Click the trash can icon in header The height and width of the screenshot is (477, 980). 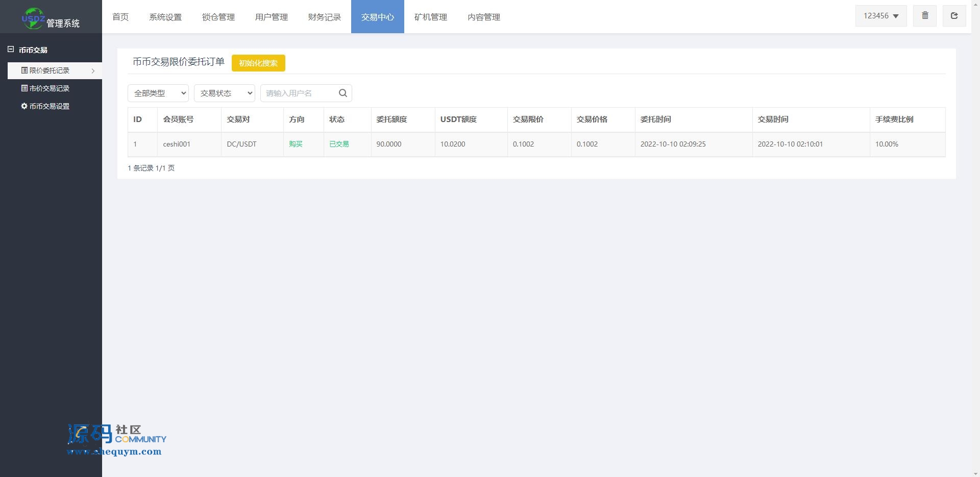click(x=925, y=15)
